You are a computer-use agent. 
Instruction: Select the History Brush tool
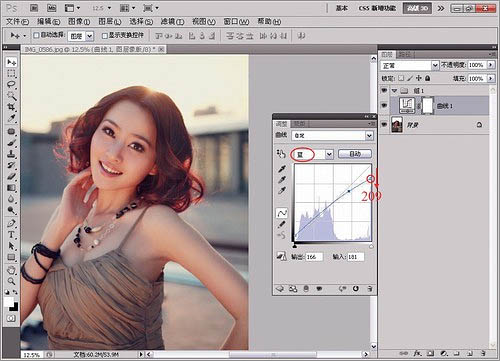pyautogui.click(x=11, y=165)
